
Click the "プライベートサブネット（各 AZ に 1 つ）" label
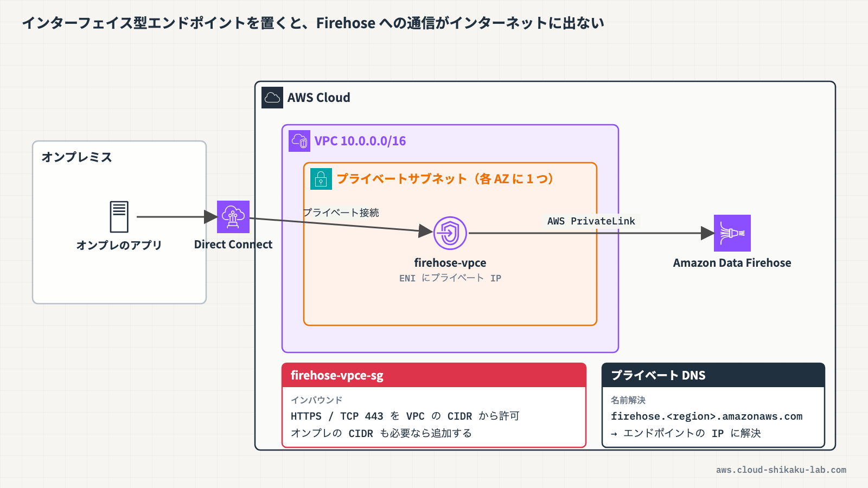[445, 179]
